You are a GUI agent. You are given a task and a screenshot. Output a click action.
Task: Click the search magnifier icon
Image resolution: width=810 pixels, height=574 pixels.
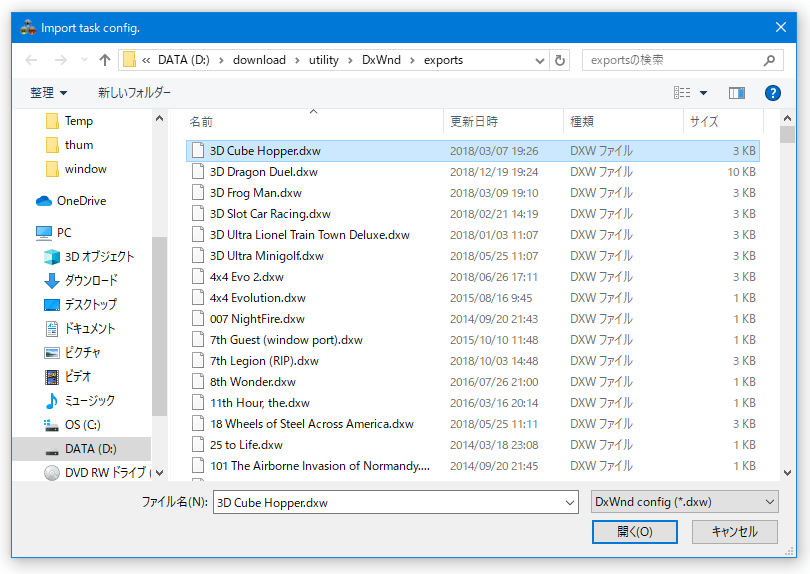click(769, 60)
